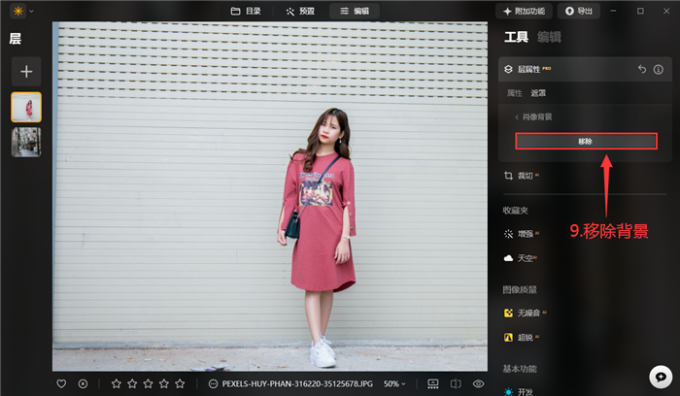Screen dimensions: 680x396
Task: Open the layer properties info icon
Action: tap(658, 69)
